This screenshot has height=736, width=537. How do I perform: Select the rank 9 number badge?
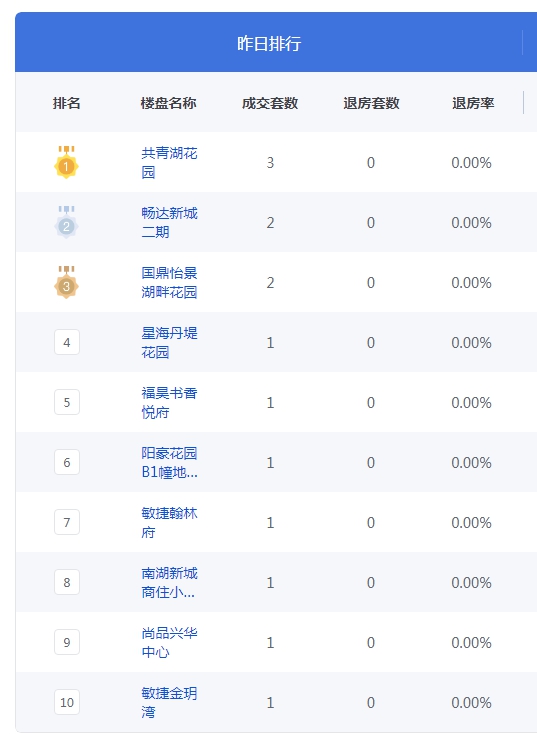tap(67, 643)
